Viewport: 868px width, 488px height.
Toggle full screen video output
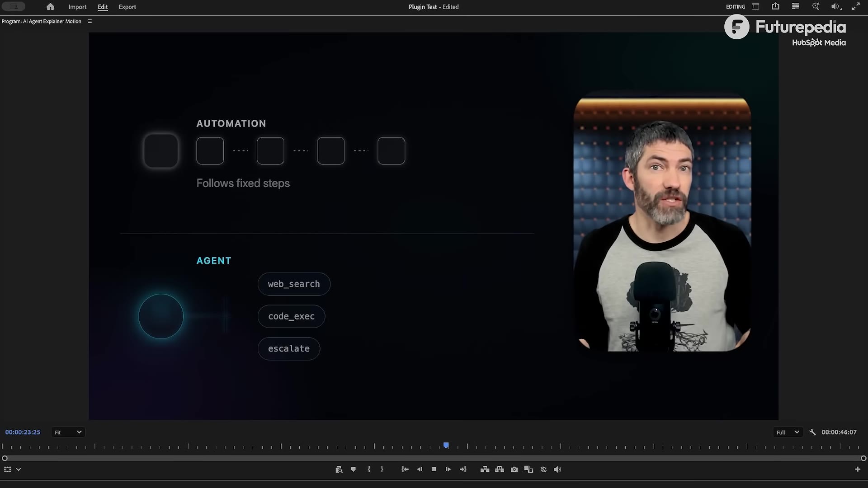tap(856, 6)
